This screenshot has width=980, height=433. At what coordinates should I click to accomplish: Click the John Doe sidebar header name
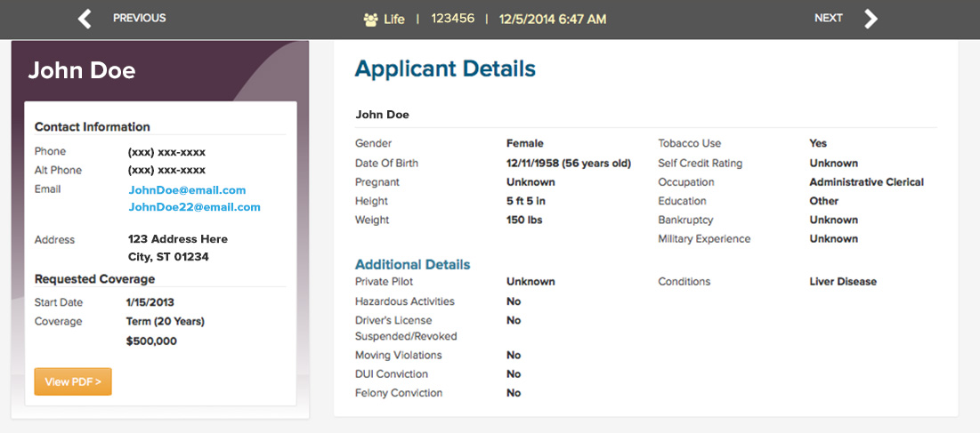point(82,71)
